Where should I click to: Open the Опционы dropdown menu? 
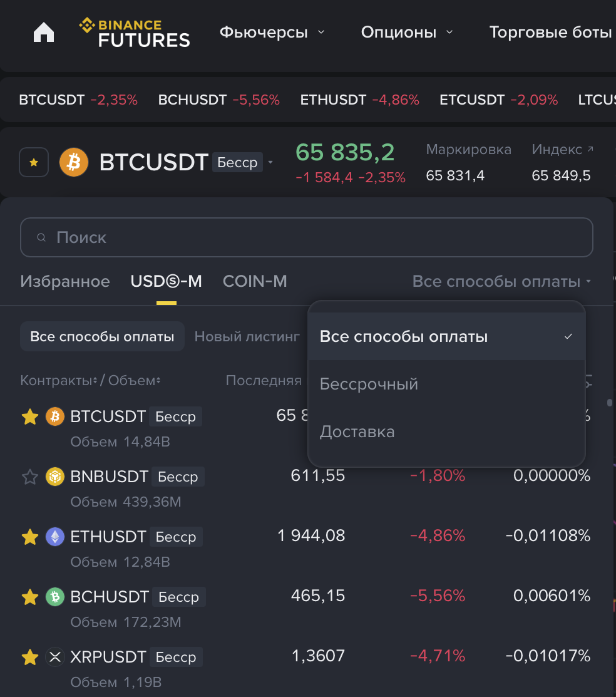point(407,33)
